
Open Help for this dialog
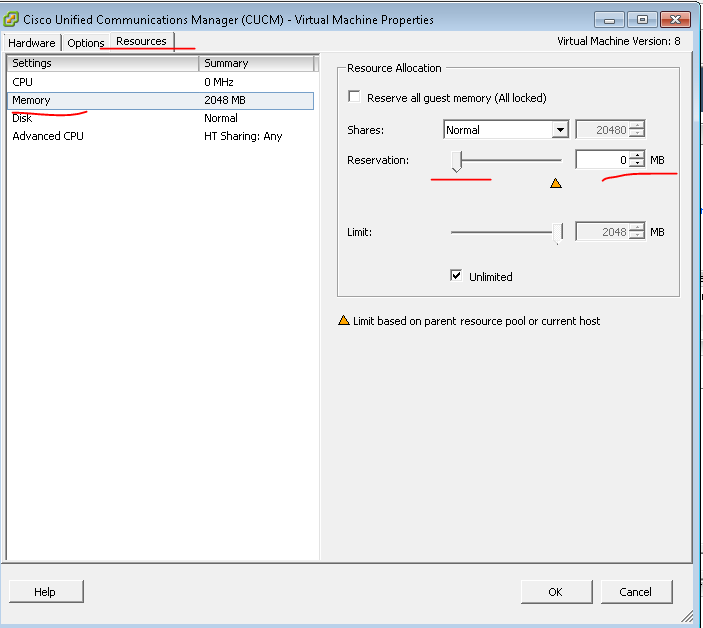[x=45, y=592]
